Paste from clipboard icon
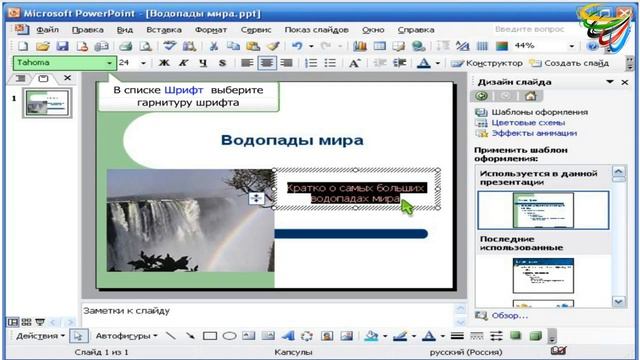640x360 pixels. (253, 46)
